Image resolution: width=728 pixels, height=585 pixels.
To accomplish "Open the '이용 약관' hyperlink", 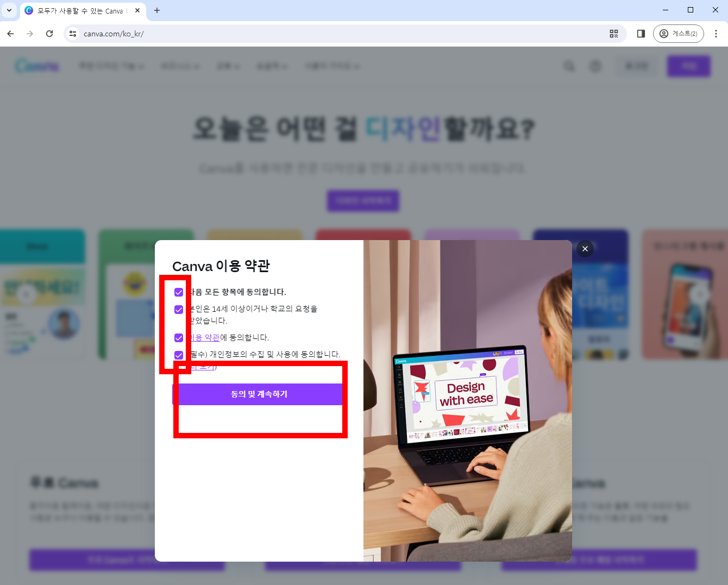I will coord(204,338).
